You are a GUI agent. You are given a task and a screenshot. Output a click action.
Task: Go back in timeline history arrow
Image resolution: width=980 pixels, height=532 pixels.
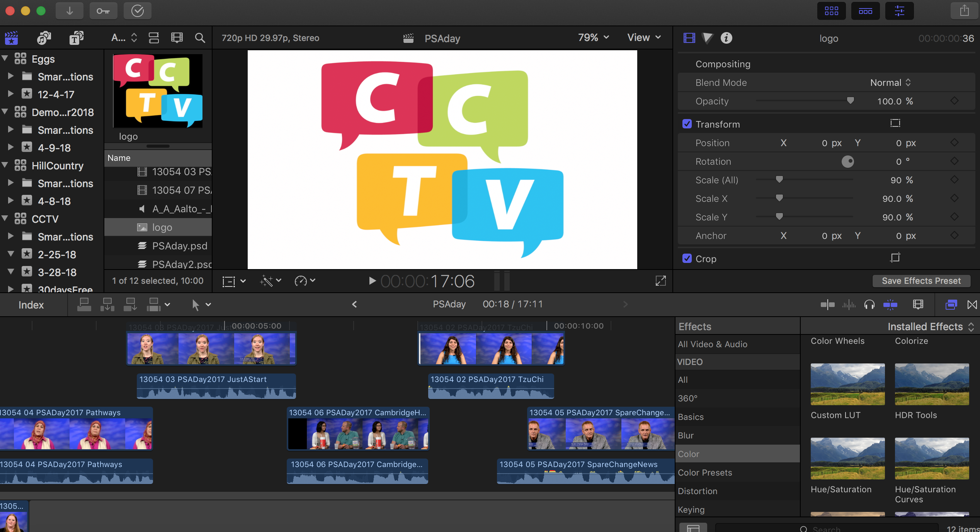pyautogui.click(x=354, y=304)
